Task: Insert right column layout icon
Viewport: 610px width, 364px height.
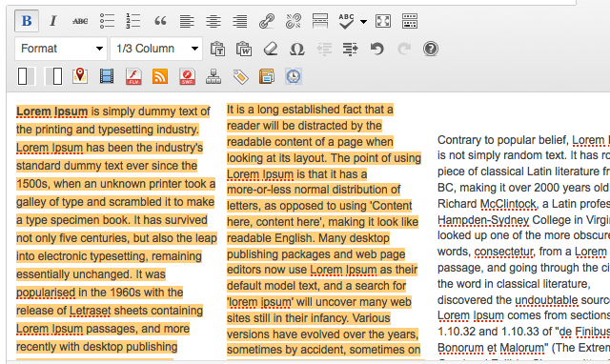Action: click(x=53, y=76)
